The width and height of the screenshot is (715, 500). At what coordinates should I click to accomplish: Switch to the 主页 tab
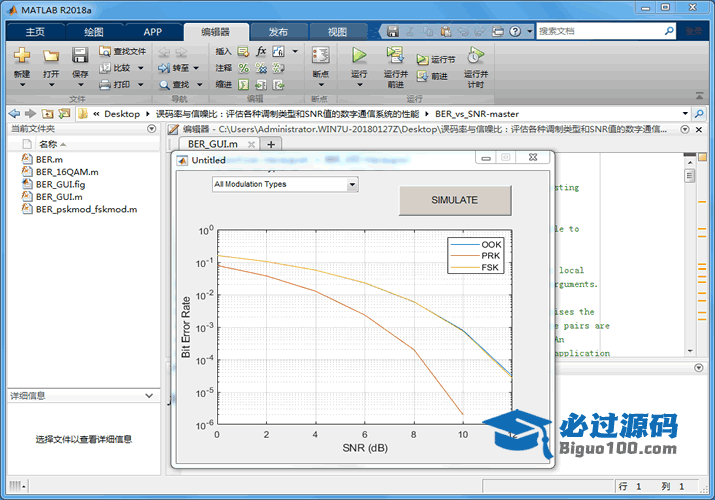coord(35,31)
